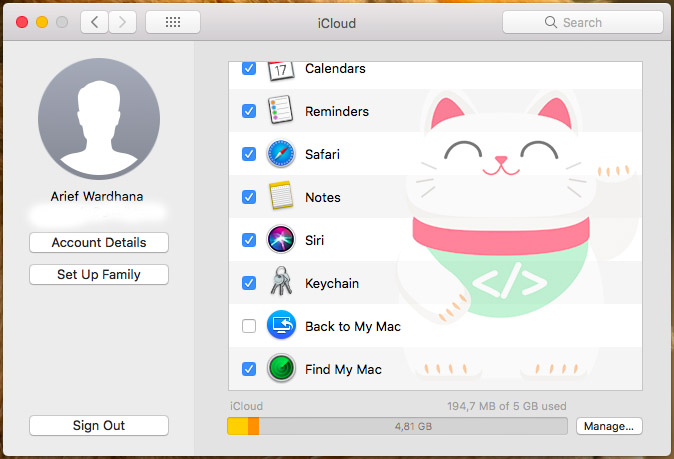Click the Back to My Mac icon
The width and height of the screenshot is (674, 459).
(x=281, y=325)
